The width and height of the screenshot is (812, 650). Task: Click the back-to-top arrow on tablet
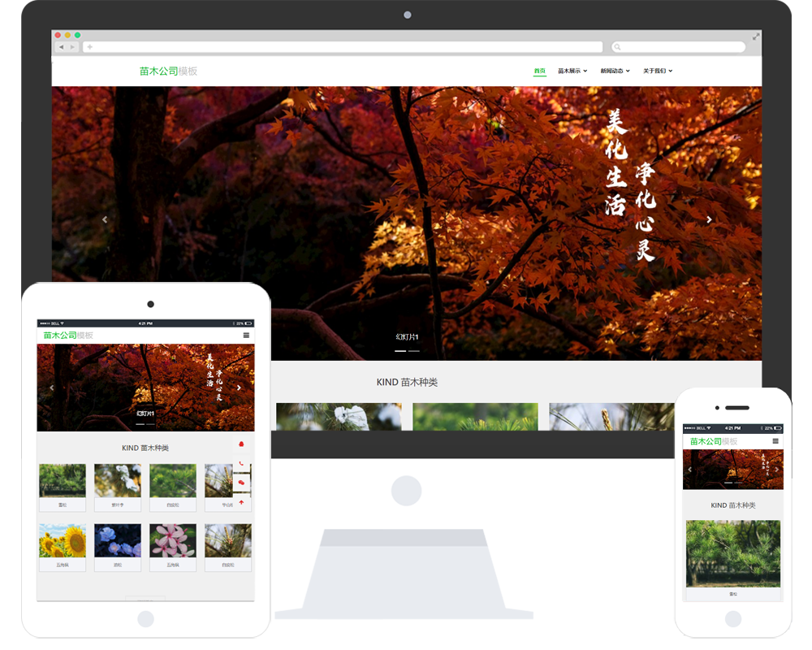pyautogui.click(x=241, y=502)
